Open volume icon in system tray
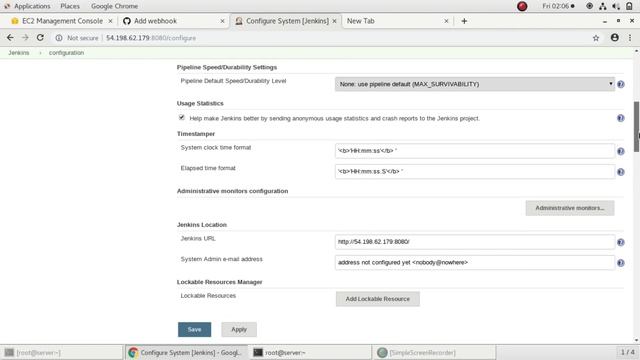 pyautogui.click(x=616, y=6)
